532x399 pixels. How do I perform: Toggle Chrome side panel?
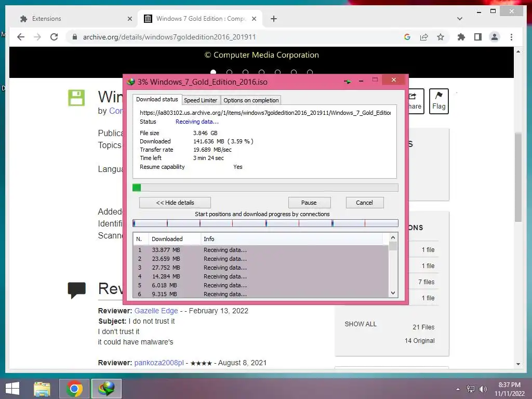tap(478, 37)
